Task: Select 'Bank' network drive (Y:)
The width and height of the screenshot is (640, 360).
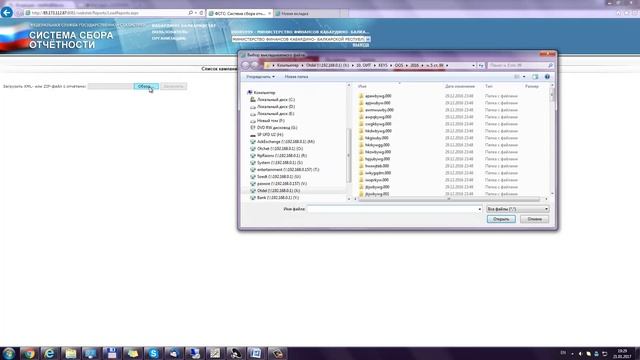Action: [278, 198]
